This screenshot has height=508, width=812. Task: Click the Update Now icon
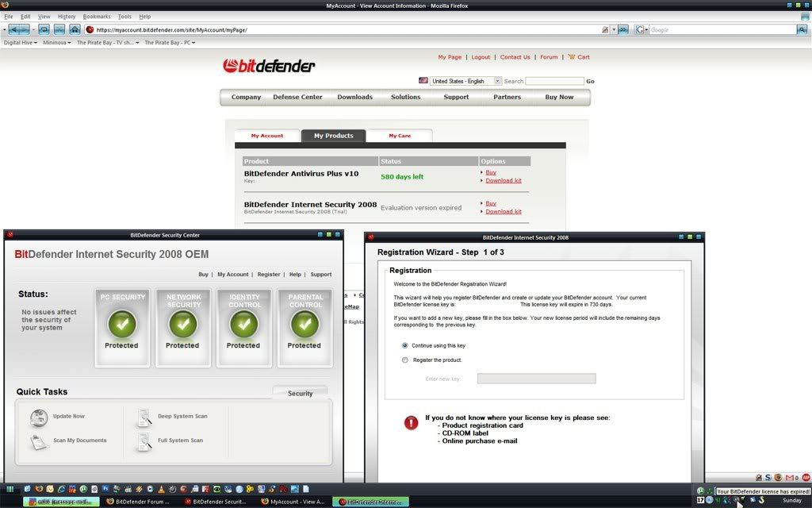pyautogui.click(x=39, y=418)
